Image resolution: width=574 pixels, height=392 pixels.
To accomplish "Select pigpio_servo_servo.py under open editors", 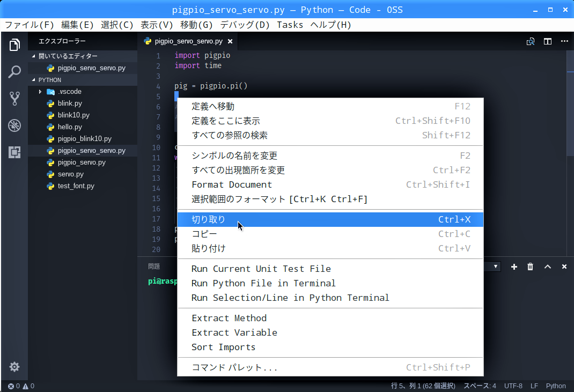I will pos(83,68).
